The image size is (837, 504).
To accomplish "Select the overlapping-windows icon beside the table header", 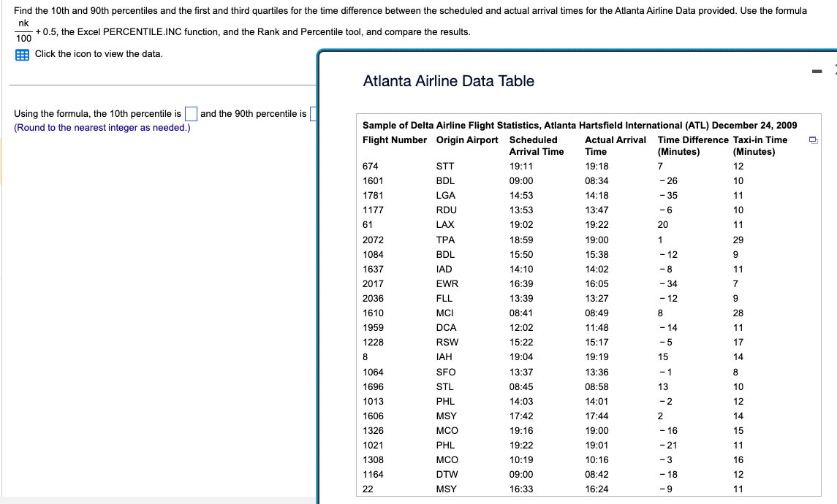I will point(814,140).
